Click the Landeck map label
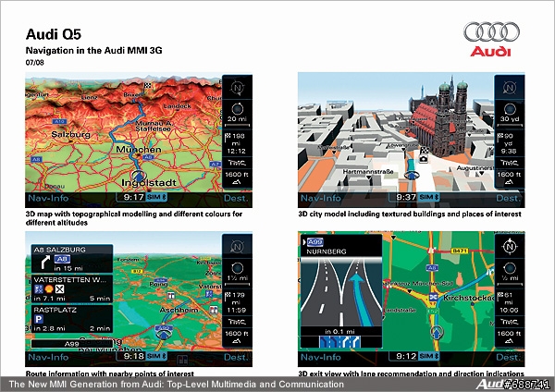The image size is (555, 392). click(178, 105)
